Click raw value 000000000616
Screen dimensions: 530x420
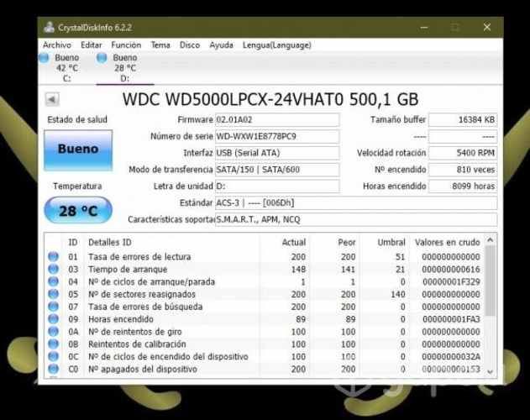pos(451,269)
